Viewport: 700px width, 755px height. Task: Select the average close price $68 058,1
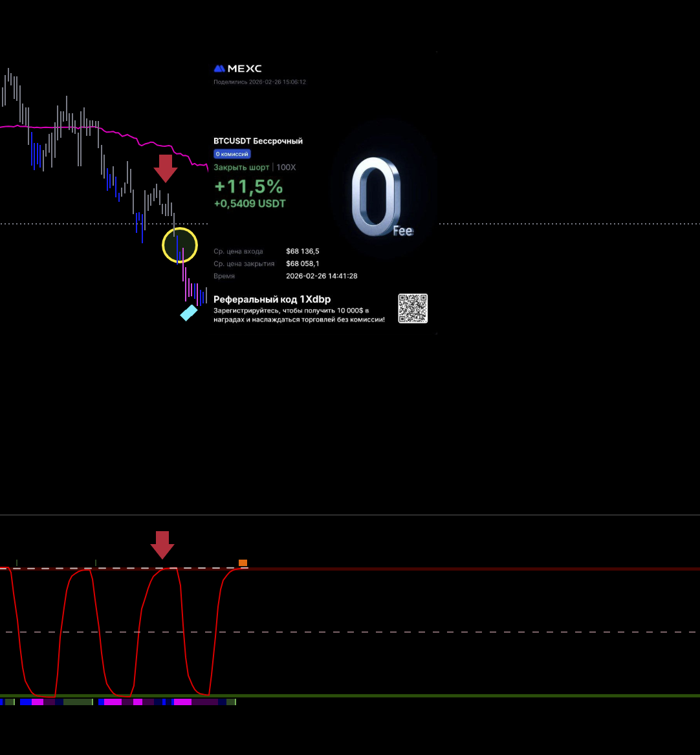coord(302,263)
